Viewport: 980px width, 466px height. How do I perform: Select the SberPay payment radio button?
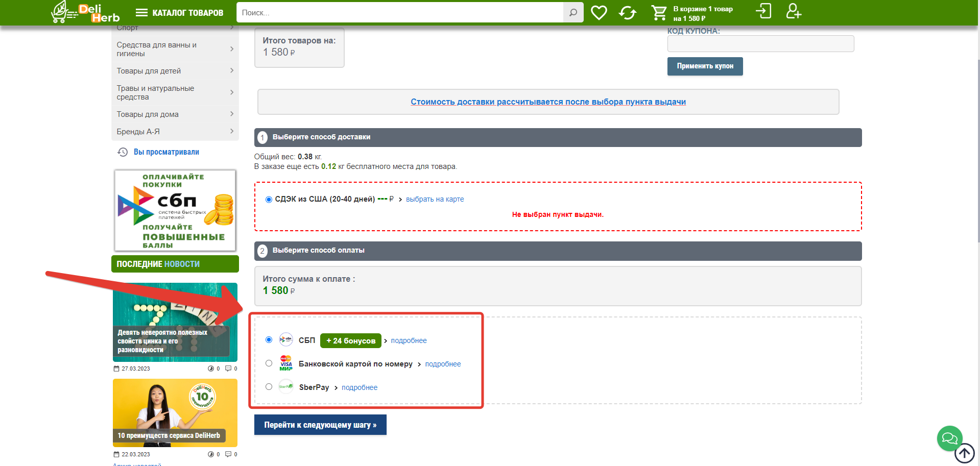click(x=269, y=387)
